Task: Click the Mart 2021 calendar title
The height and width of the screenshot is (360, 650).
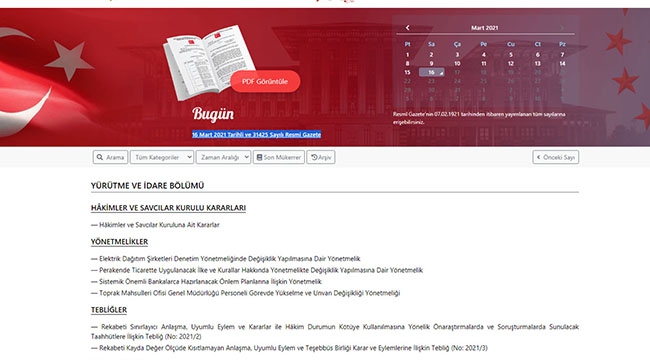Action: 485,28
